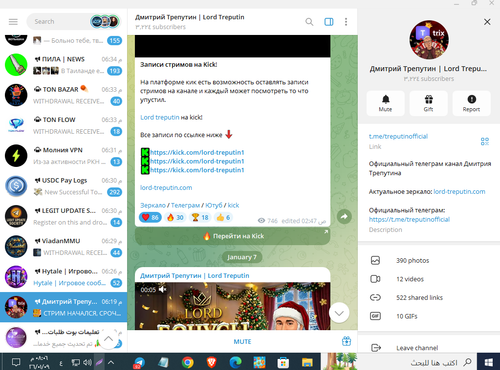Image resolution: width=500 pixels, height=370 pixels.
Task: Open the 12 videos section
Action: coord(429,279)
